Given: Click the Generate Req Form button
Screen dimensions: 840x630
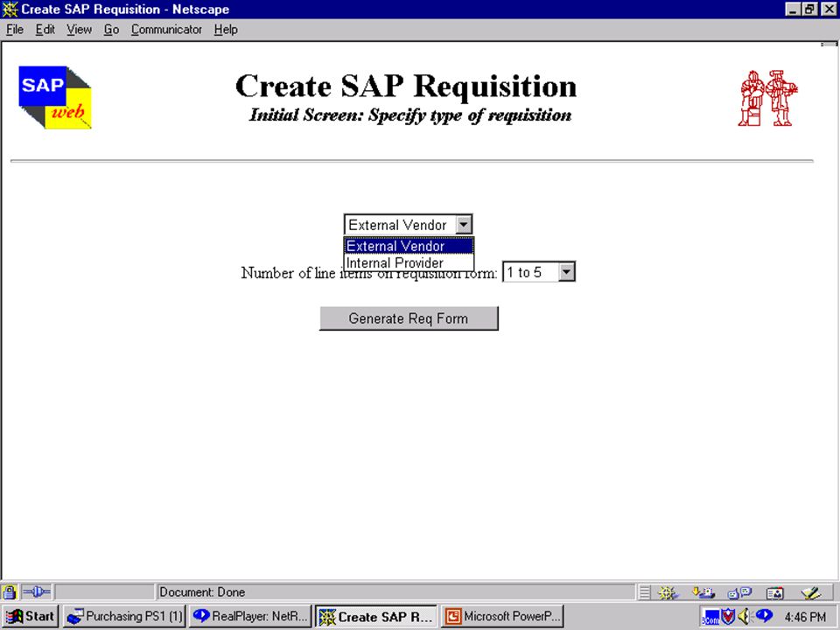Looking at the screenshot, I should click(409, 318).
